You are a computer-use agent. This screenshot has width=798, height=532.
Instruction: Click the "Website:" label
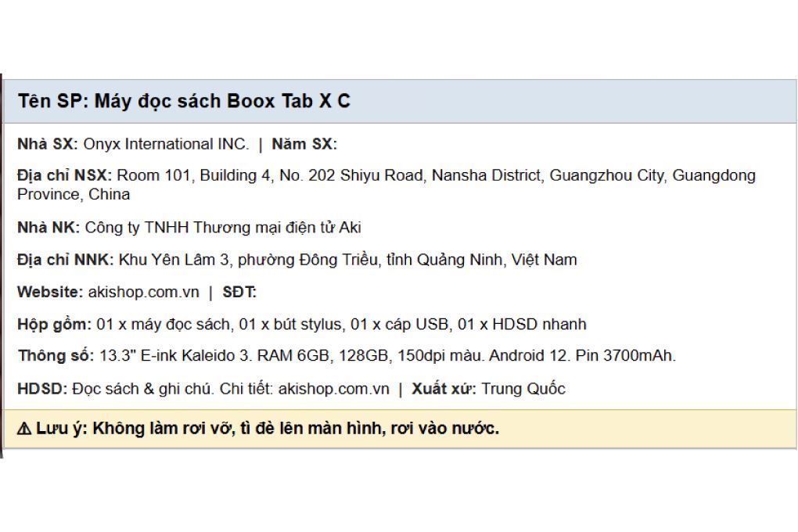[x=50, y=293]
